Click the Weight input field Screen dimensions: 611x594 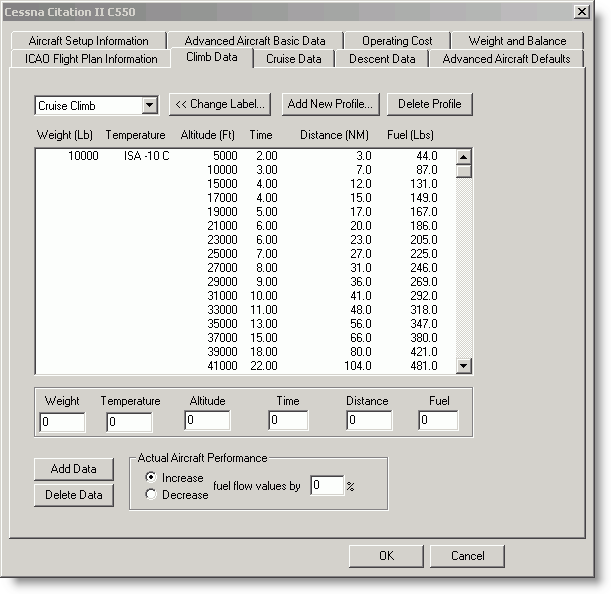click(x=62, y=422)
